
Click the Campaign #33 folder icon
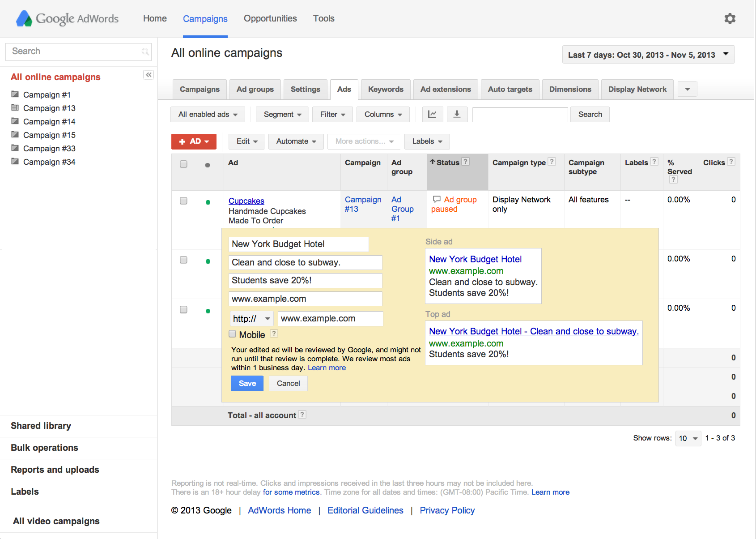(x=15, y=148)
